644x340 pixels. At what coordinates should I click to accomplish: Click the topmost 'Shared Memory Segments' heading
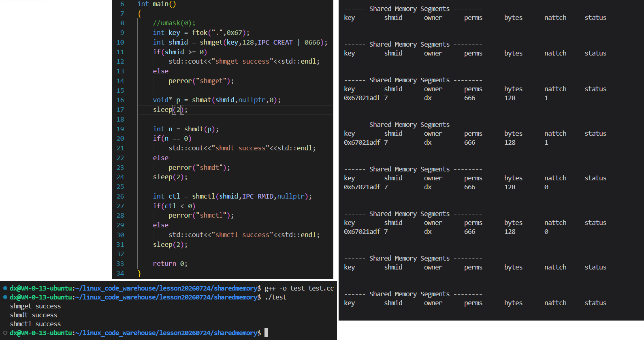click(x=409, y=9)
